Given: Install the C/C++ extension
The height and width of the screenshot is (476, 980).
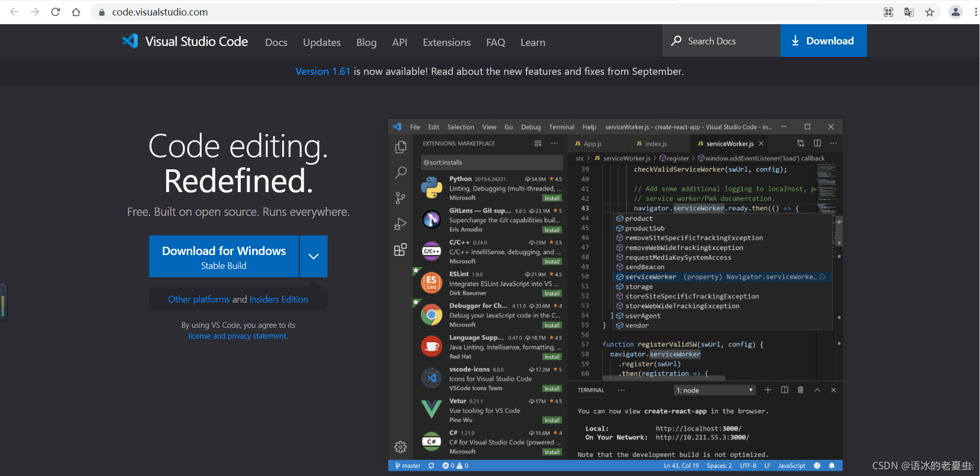Looking at the screenshot, I should (552, 262).
